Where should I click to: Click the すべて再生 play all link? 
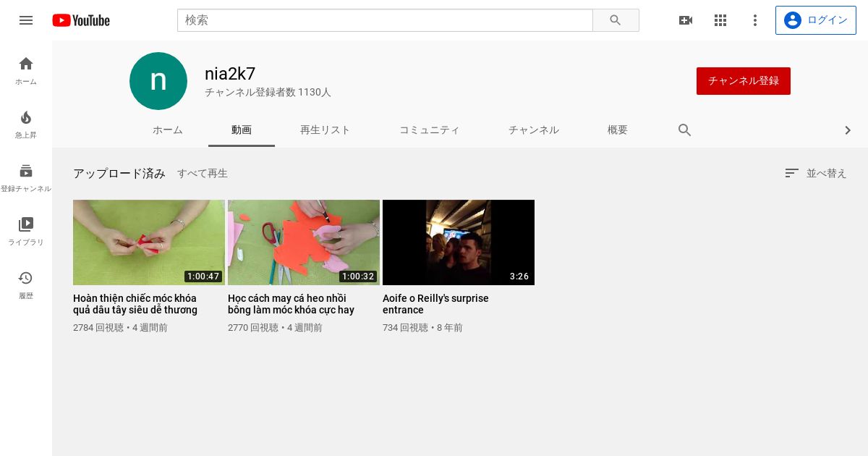[203, 174]
